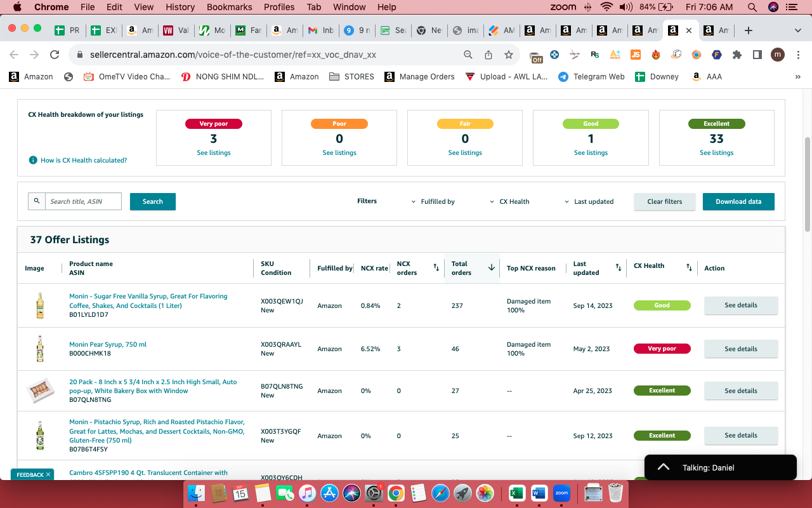This screenshot has height=508, width=812.
Task: Click the Monin Pear Syrup product thumbnail
Action: (x=40, y=349)
